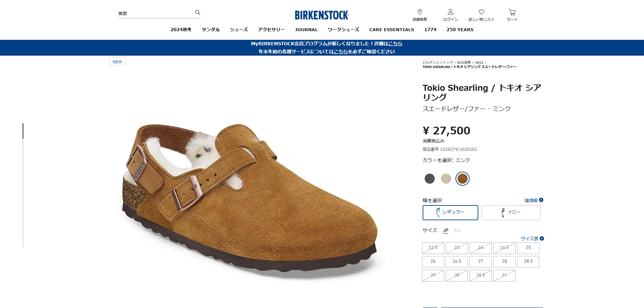Switch to the ナロー width option
644x308 pixels.
point(511,212)
